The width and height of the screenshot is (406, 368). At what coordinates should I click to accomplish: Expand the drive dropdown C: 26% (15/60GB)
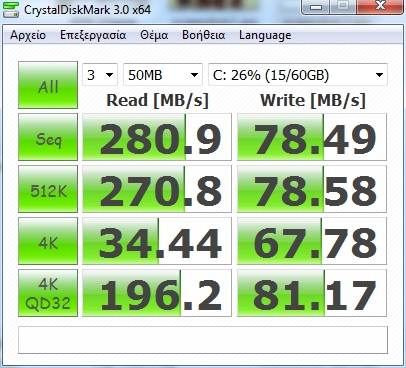pos(298,75)
